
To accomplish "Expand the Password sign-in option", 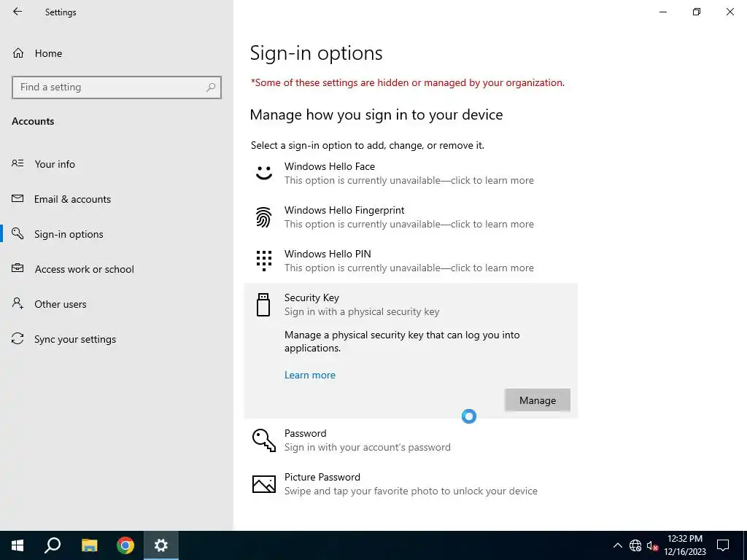I will [x=411, y=440].
